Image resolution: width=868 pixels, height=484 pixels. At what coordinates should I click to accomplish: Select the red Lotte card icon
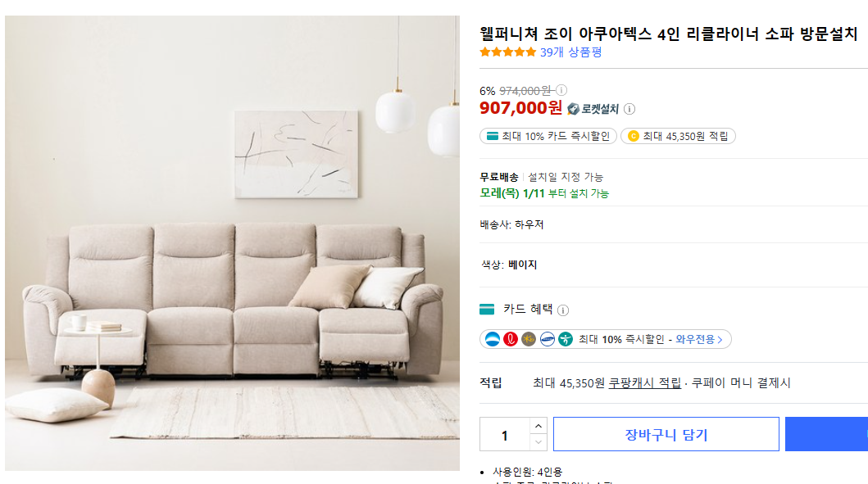[x=510, y=339]
